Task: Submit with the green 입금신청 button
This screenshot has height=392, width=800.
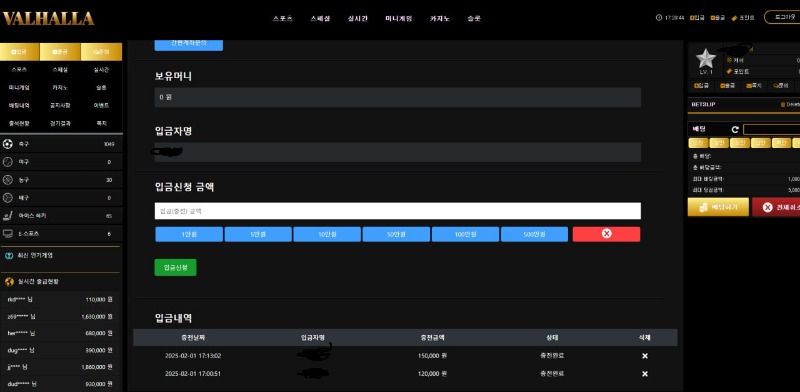Action: (x=176, y=267)
